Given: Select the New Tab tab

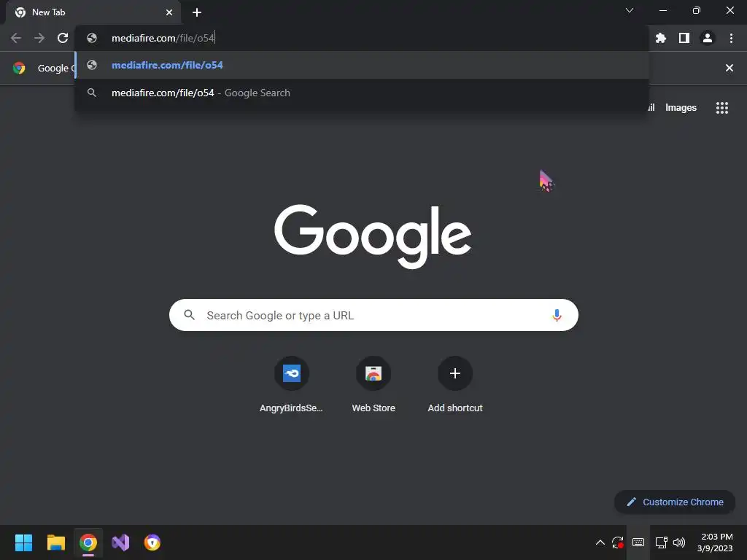Looking at the screenshot, I should click(93, 12).
